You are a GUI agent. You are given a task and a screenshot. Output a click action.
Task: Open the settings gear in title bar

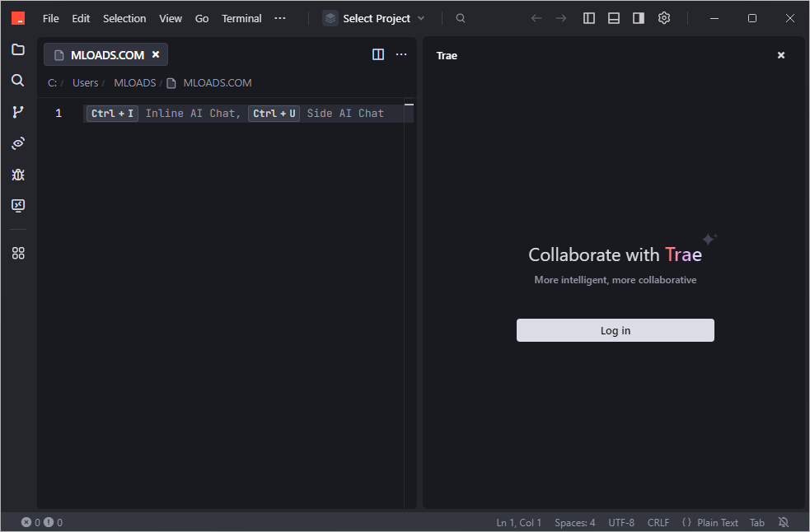tap(664, 18)
